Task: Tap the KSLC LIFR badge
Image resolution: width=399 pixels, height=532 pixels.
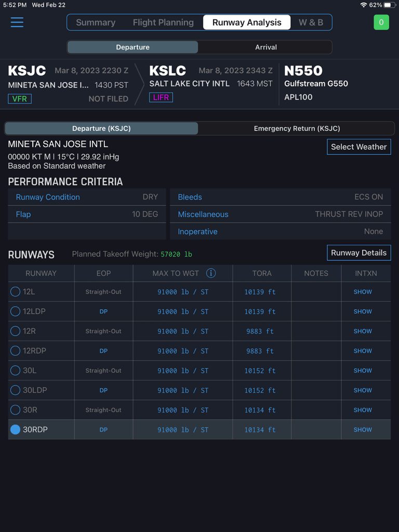Action: coord(161,97)
